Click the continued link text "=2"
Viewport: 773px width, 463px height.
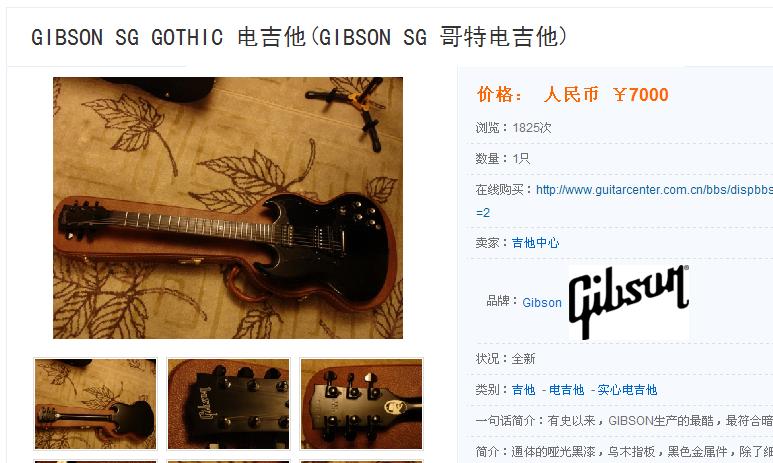click(483, 213)
